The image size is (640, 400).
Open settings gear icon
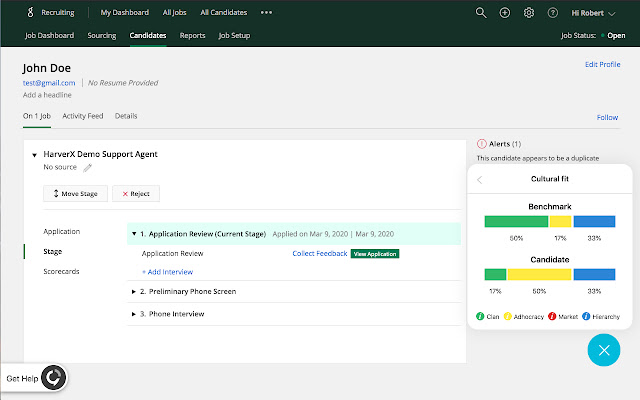click(x=529, y=13)
